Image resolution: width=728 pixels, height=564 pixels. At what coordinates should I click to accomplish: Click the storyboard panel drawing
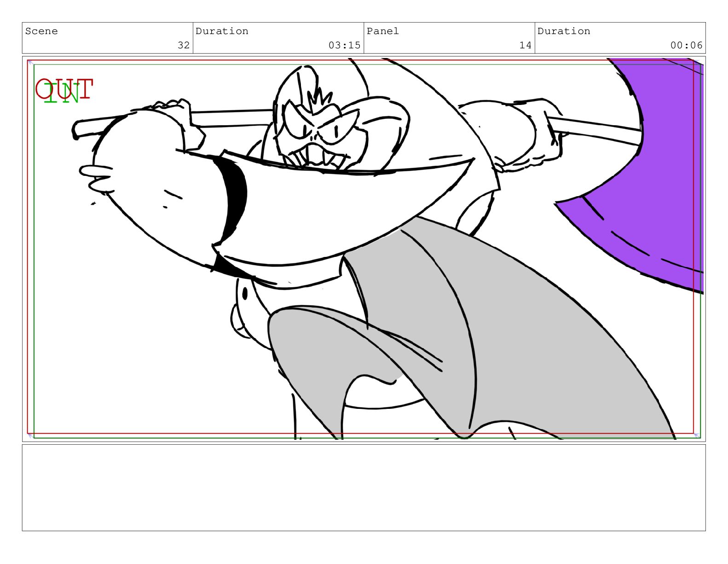(x=364, y=249)
